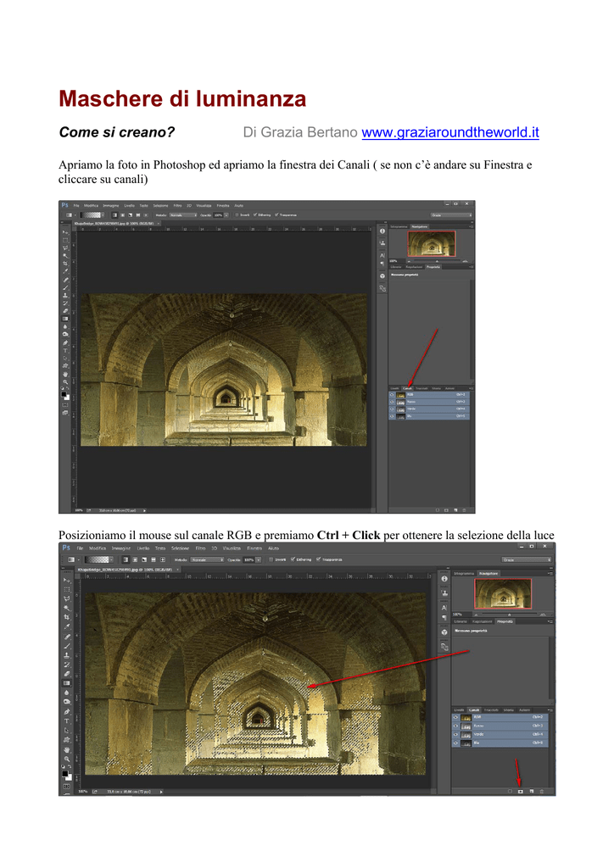The width and height of the screenshot is (614, 868).
Task: Hide the Blu channel eye in lower screenshot
Action: 455,743
